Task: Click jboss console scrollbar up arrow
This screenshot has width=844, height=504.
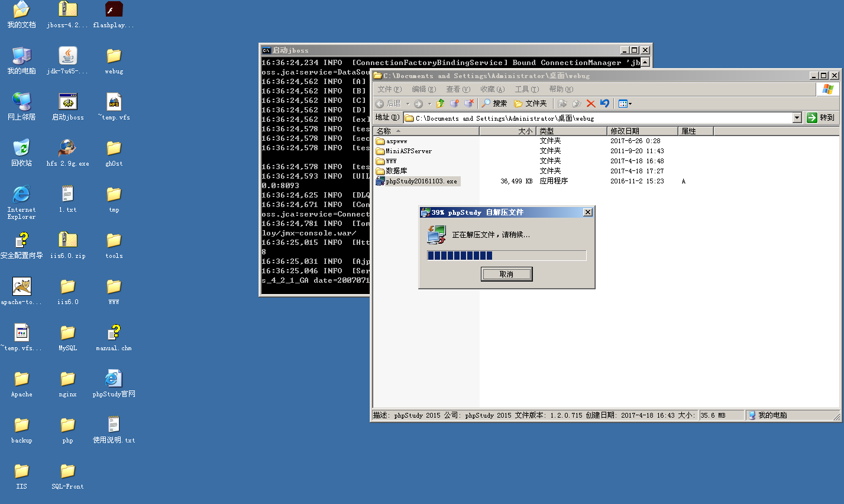Action: click(x=645, y=62)
